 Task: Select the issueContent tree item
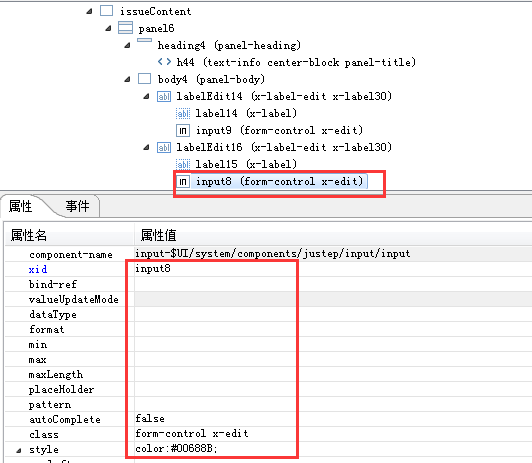(155, 12)
